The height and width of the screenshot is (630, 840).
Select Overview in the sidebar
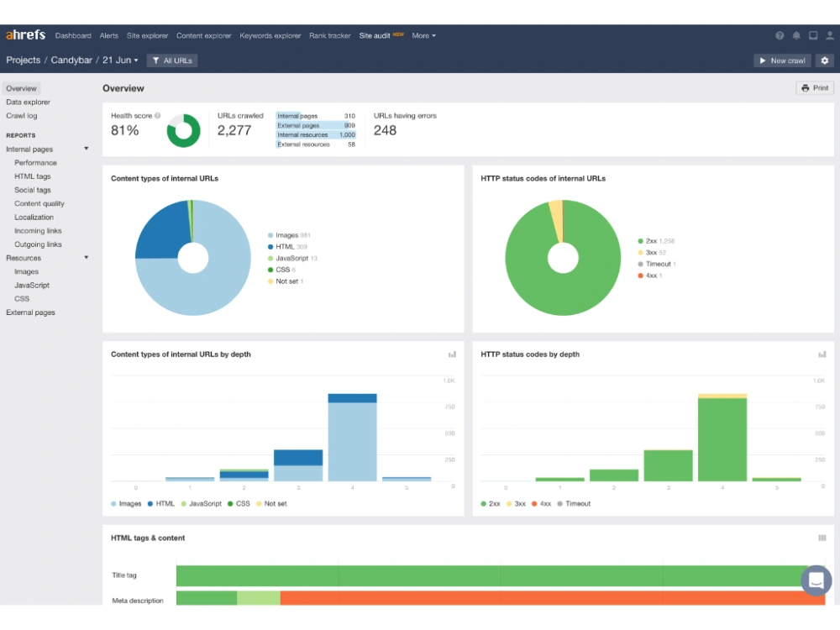22,88
